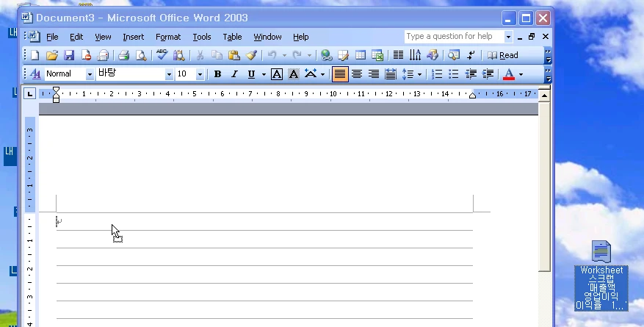Expand the font name dropdown
Viewport: 644px width, 327px height.
tap(169, 74)
